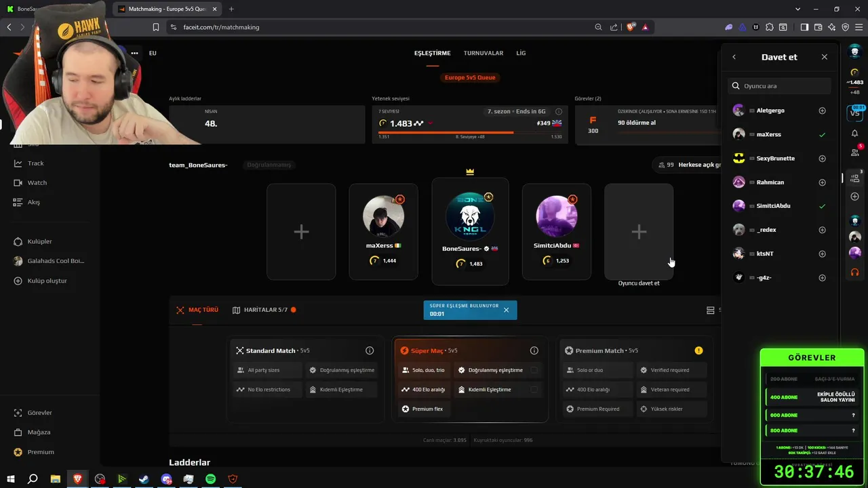868x488 pixels.
Task: Invite ktsNT with the plus icon
Action: click(x=822, y=253)
